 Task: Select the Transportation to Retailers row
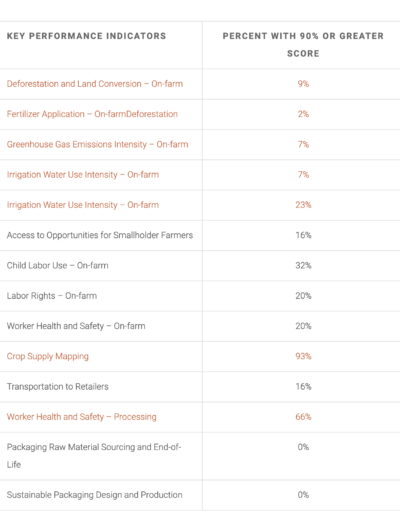coord(200,387)
